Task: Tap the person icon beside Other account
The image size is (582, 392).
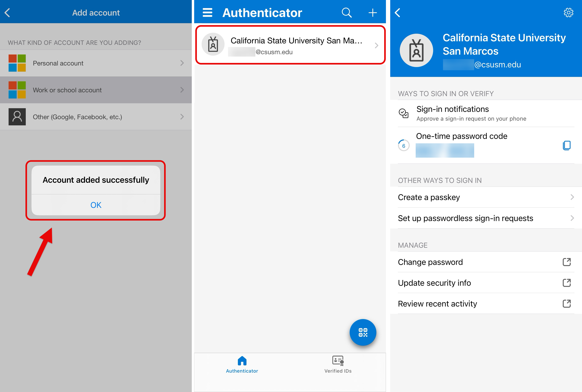Action: 17,116
